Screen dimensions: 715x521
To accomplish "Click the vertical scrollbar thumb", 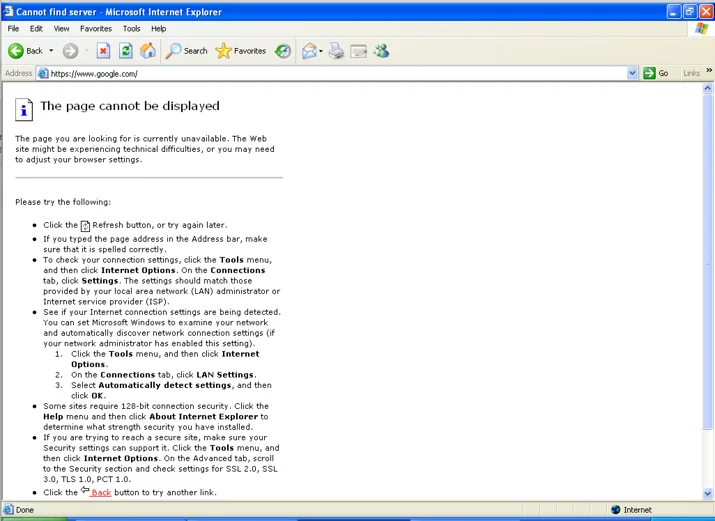I will [708, 262].
